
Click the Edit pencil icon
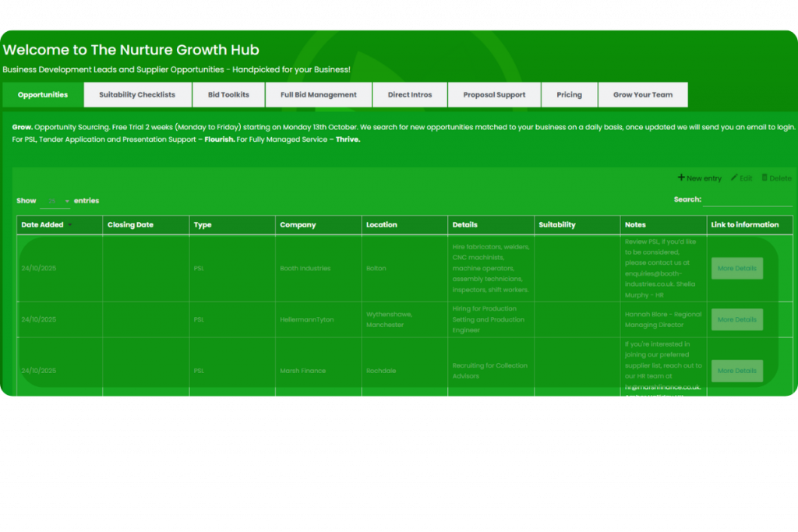734,178
